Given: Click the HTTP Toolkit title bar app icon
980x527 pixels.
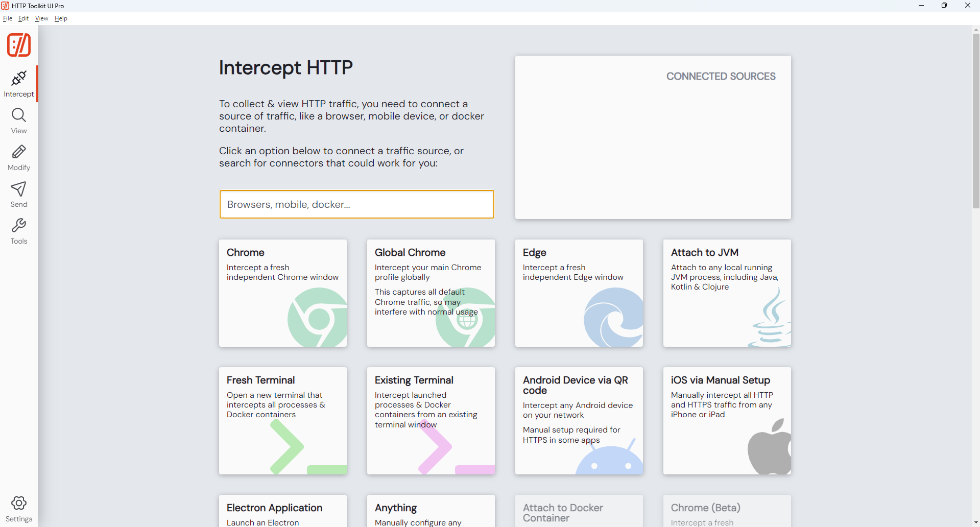Looking at the screenshot, I should click(x=5, y=6).
